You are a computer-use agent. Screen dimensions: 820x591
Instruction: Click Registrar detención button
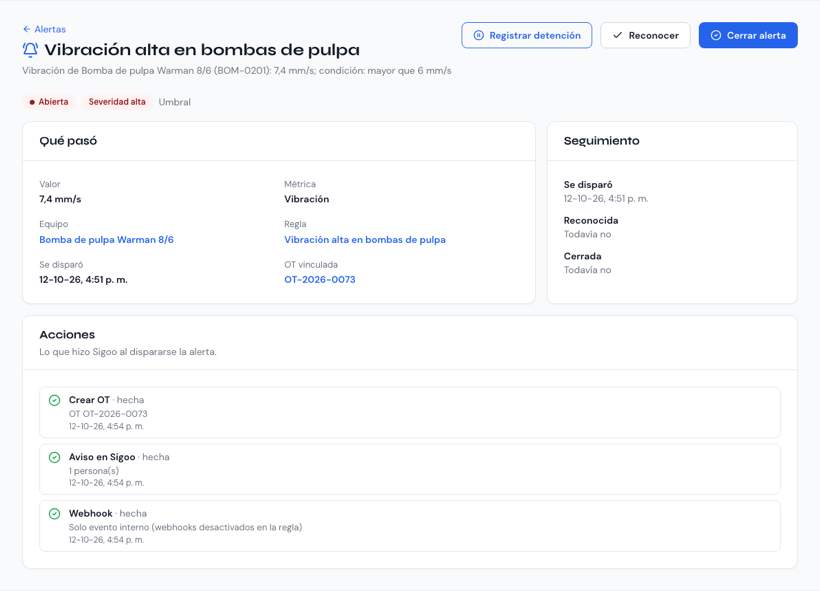point(527,35)
